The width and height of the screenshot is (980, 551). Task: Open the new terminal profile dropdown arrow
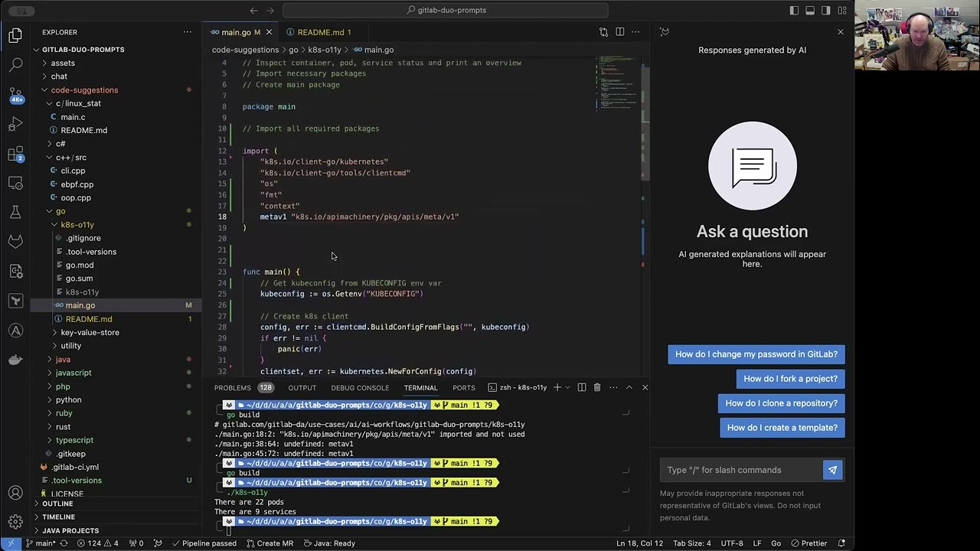pyautogui.click(x=567, y=387)
